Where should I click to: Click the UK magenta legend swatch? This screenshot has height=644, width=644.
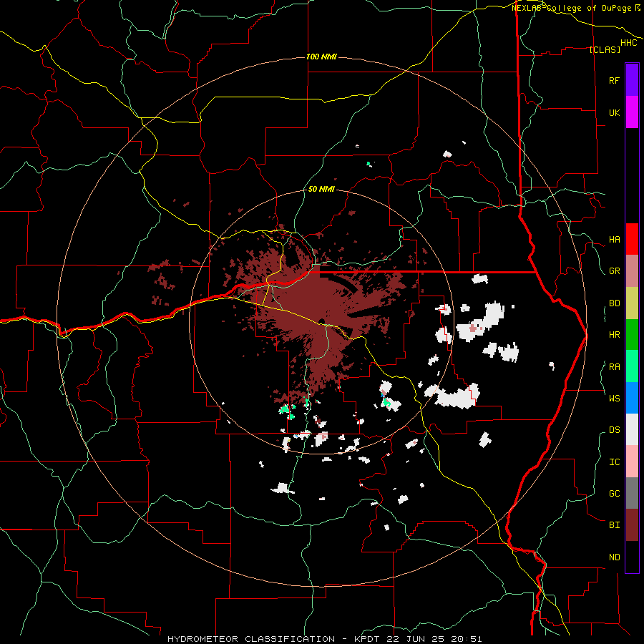632,112
